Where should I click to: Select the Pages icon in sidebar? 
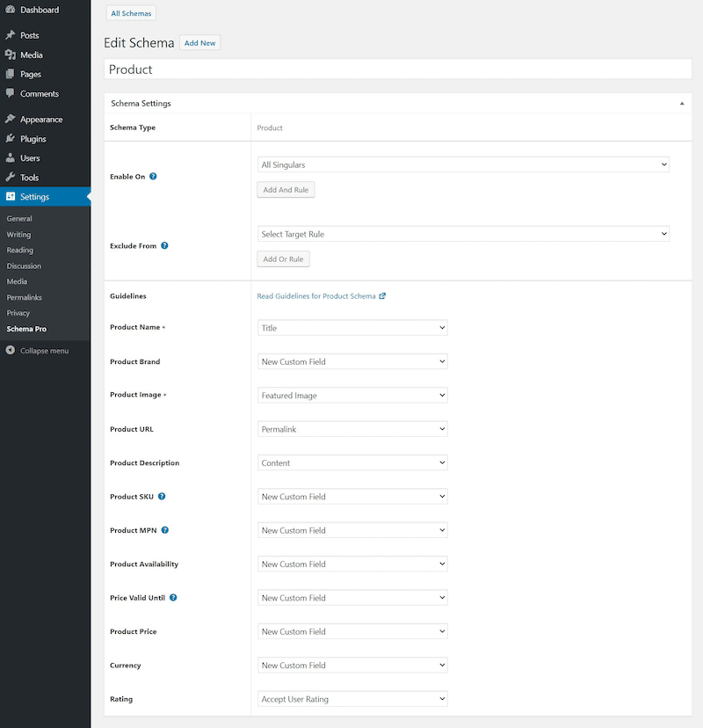9,76
